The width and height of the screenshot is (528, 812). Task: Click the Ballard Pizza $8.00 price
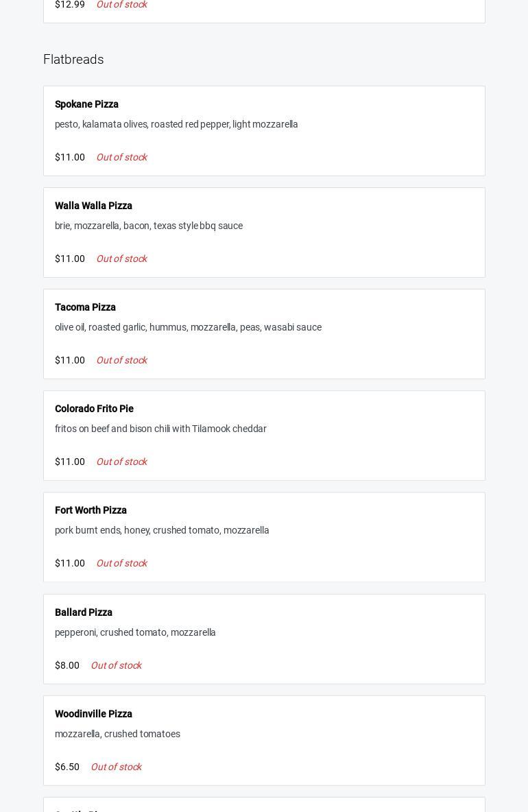[67, 665]
